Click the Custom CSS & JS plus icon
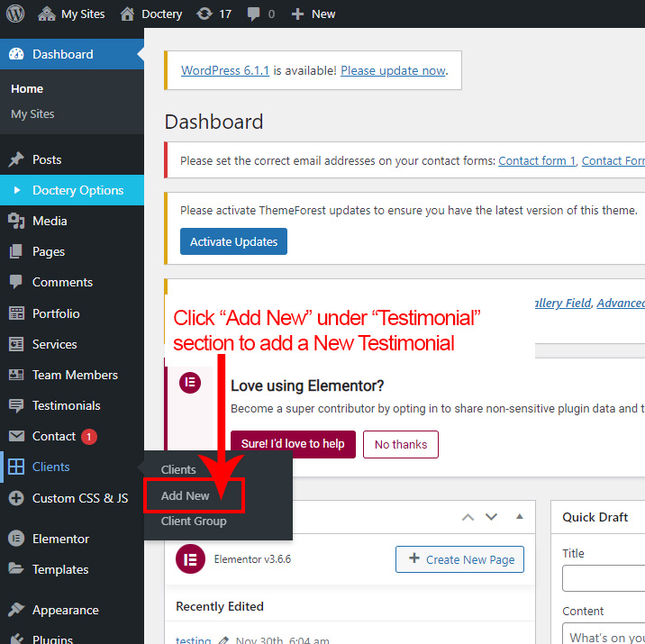 16,498
